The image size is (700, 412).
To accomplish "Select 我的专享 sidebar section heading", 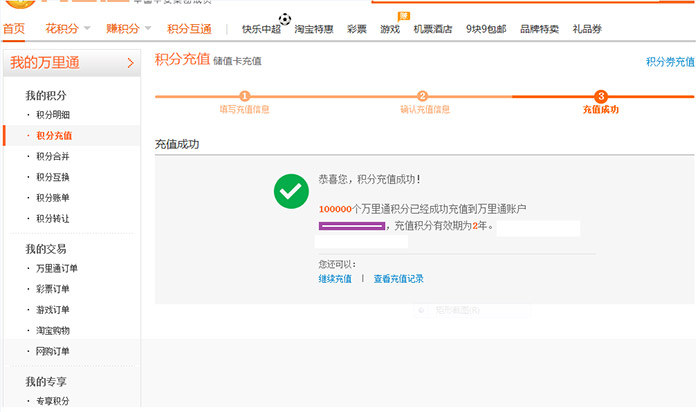I will 46,382.
